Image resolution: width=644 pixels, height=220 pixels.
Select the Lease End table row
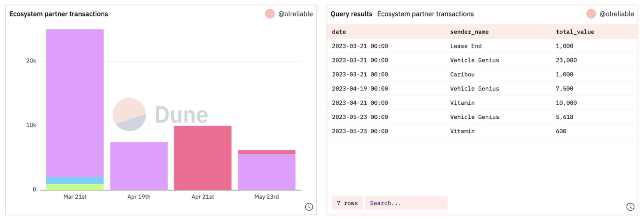point(482,46)
